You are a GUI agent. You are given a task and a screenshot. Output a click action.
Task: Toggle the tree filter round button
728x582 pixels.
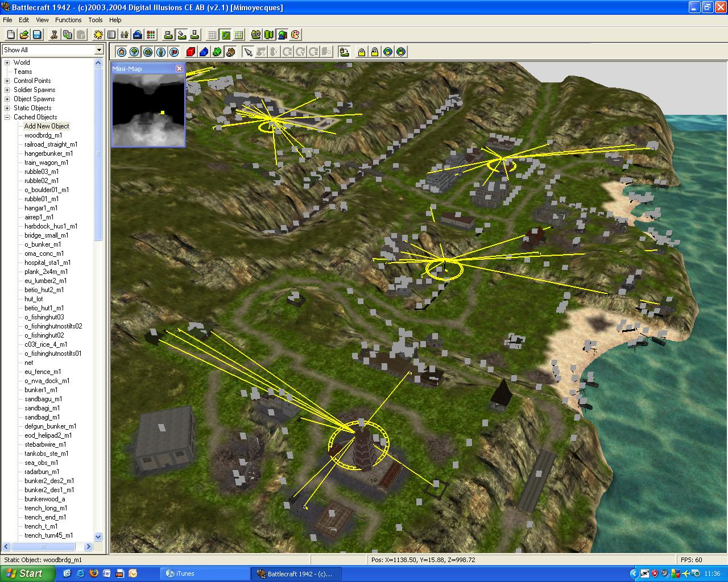click(x=135, y=52)
